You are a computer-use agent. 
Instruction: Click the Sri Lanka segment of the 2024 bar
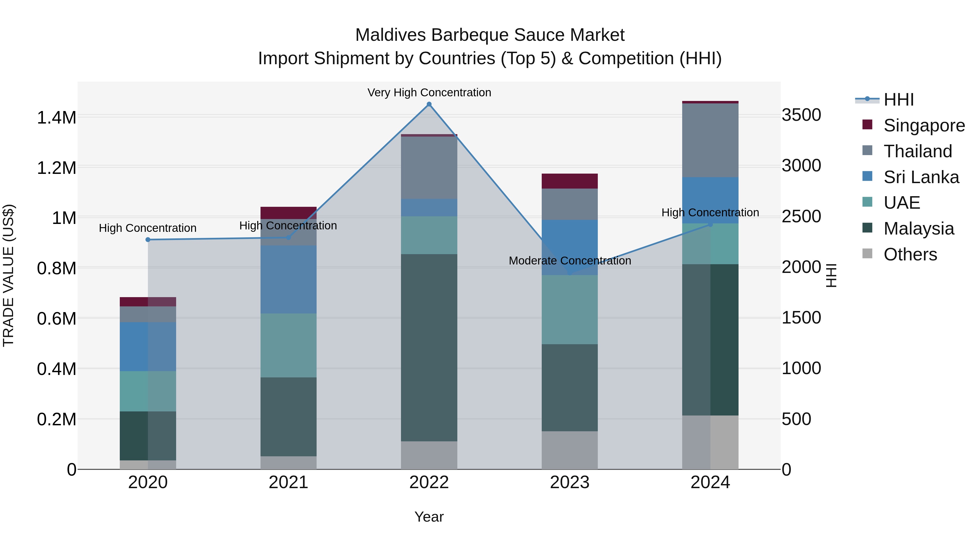tap(710, 200)
